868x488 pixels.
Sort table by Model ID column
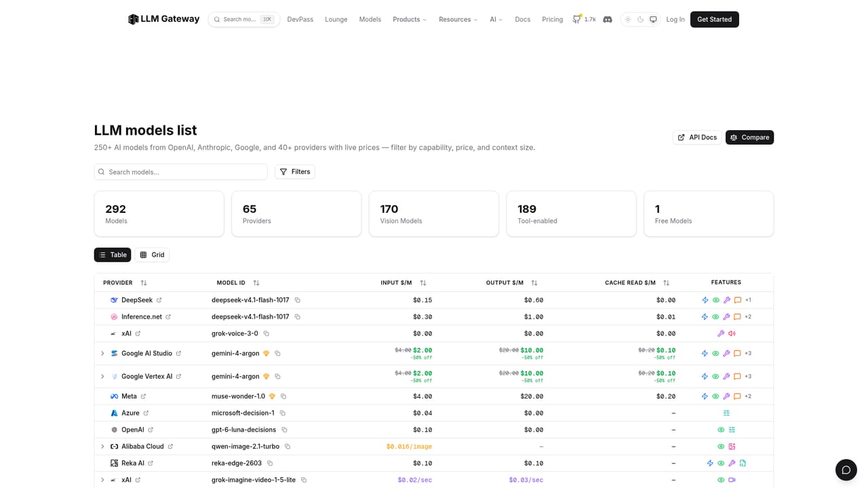[256, 283]
